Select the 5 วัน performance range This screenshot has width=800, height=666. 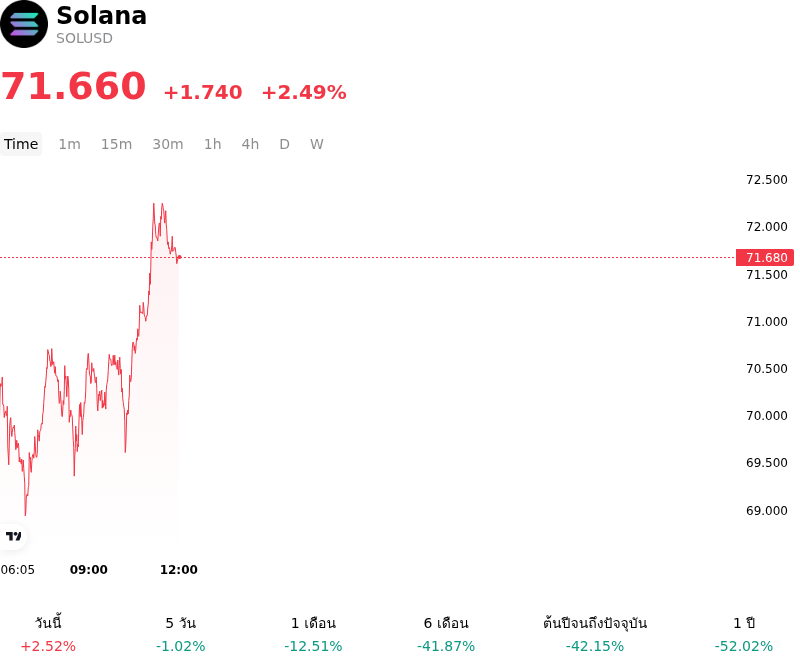[x=181, y=634]
